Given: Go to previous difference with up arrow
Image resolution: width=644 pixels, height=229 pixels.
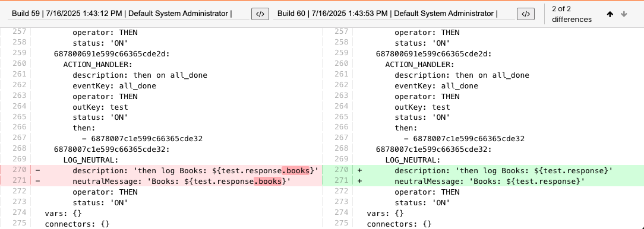Looking at the screenshot, I should click(610, 14).
